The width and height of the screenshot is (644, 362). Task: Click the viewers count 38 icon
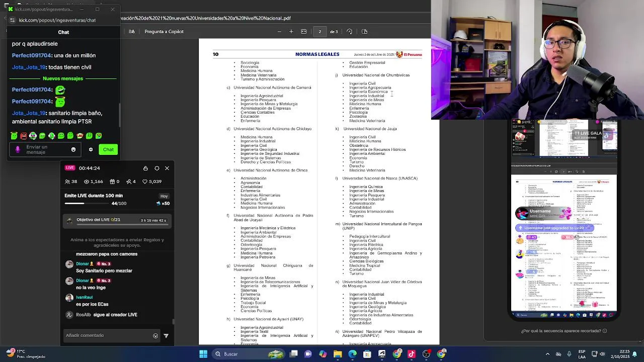71,182
